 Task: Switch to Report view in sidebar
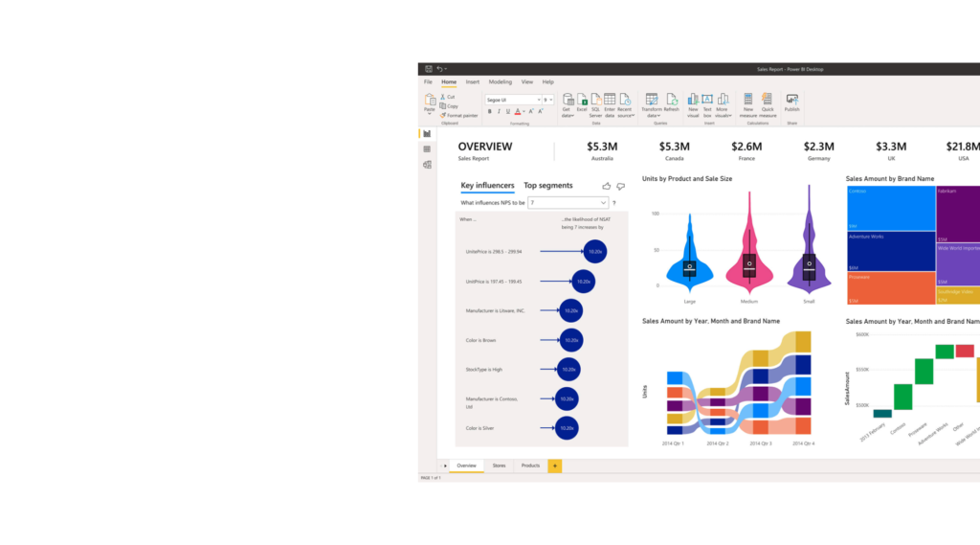coord(427,133)
